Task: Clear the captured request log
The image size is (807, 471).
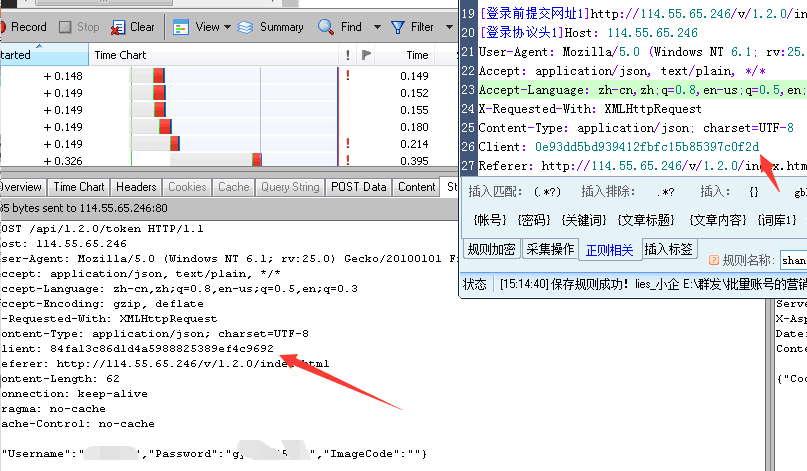Action: click(119, 27)
